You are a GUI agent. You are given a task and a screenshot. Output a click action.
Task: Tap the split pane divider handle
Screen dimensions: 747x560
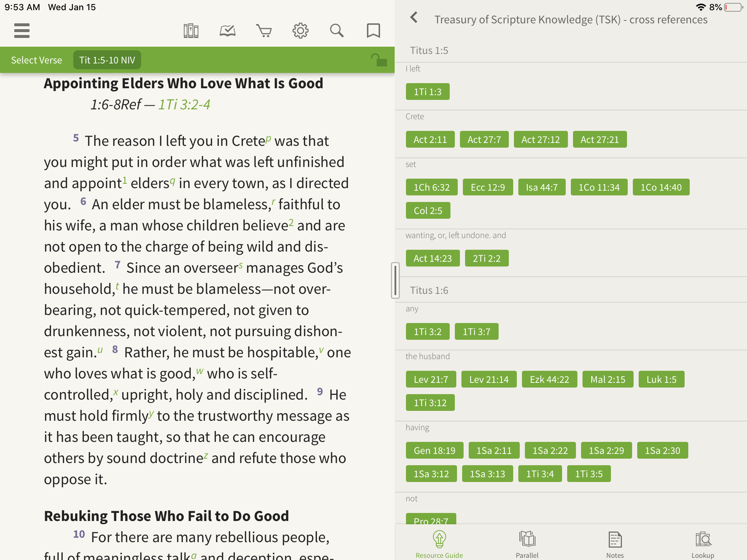click(395, 280)
